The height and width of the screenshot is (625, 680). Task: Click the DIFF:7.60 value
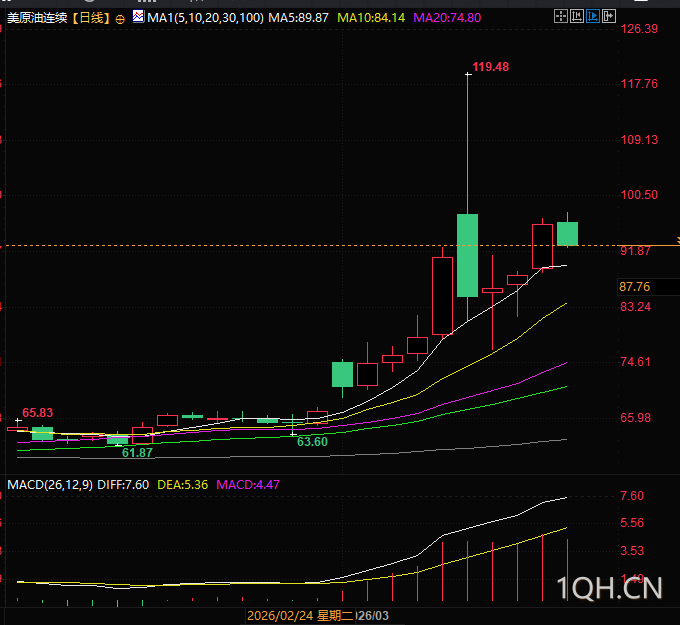point(123,484)
